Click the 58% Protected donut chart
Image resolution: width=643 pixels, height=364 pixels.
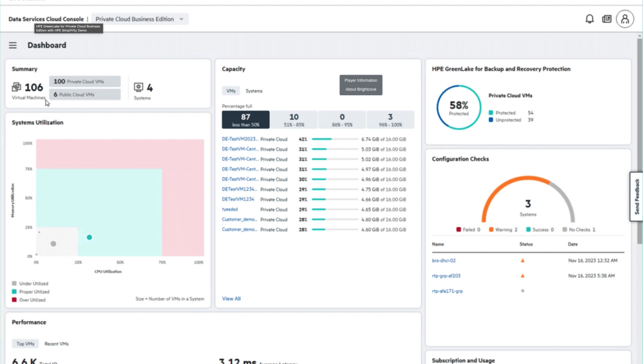[x=458, y=107]
